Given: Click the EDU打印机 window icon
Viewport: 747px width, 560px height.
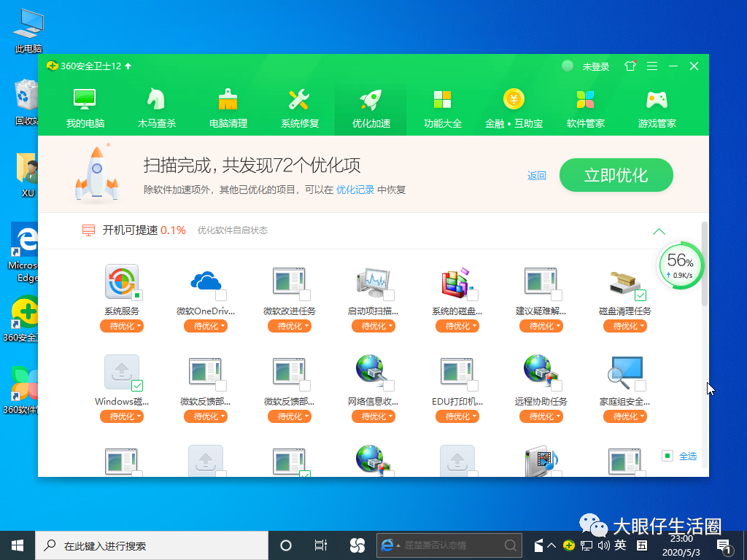Looking at the screenshot, I should coord(457,371).
